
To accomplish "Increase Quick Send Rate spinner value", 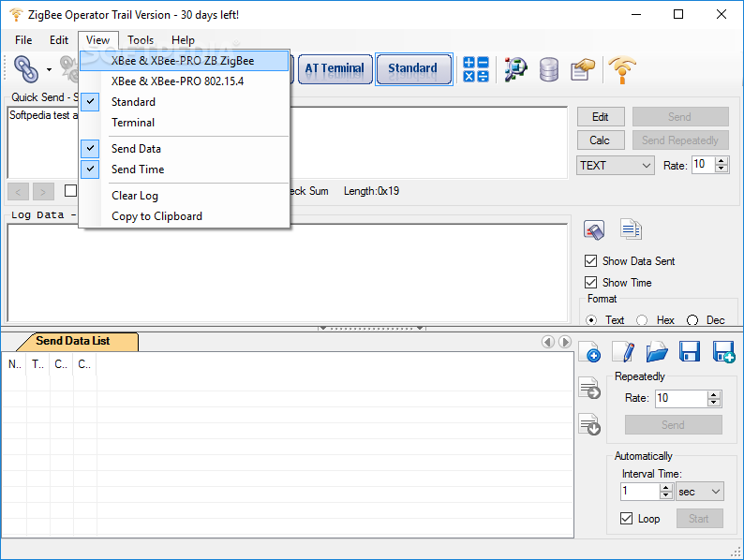I will tap(722, 161).
